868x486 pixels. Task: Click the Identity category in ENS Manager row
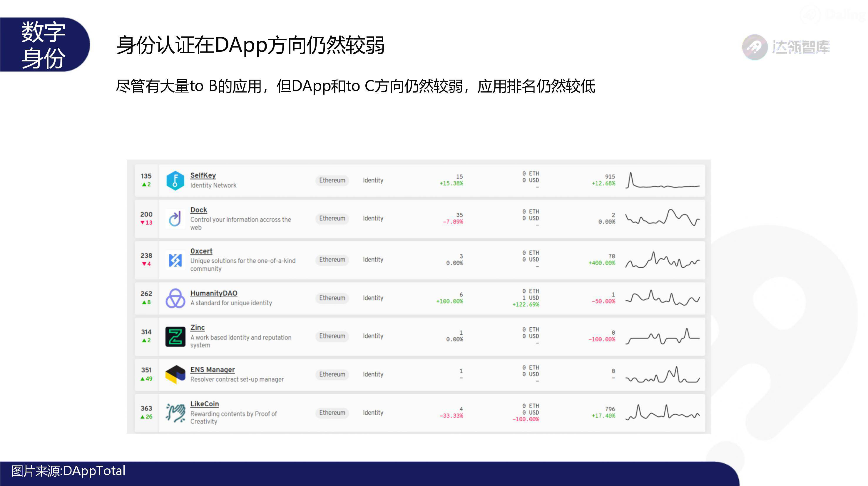point(373,375)
